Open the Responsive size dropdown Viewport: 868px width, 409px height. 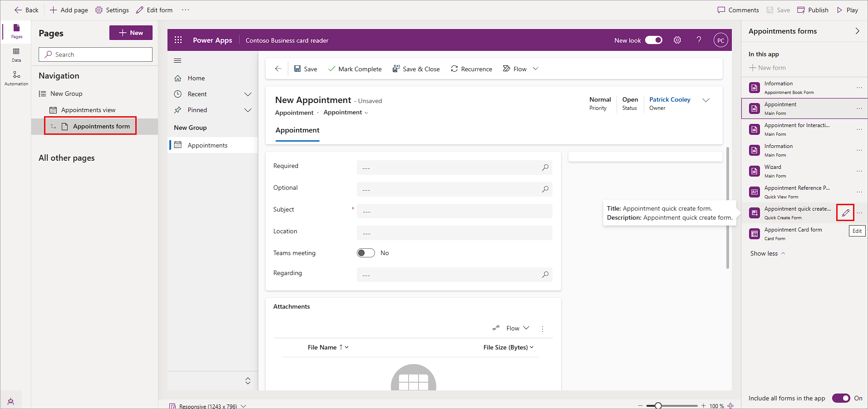click(x=243, y=406)
